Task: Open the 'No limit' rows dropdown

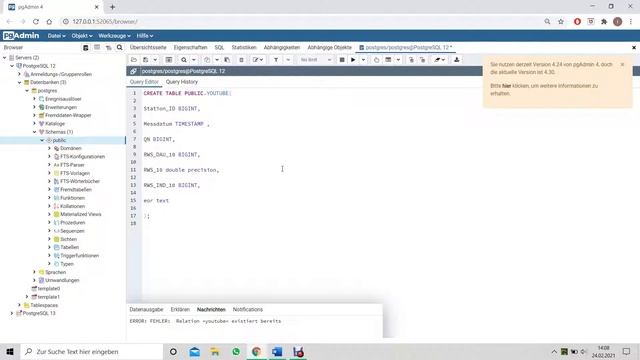Action: tap(316, 60)
